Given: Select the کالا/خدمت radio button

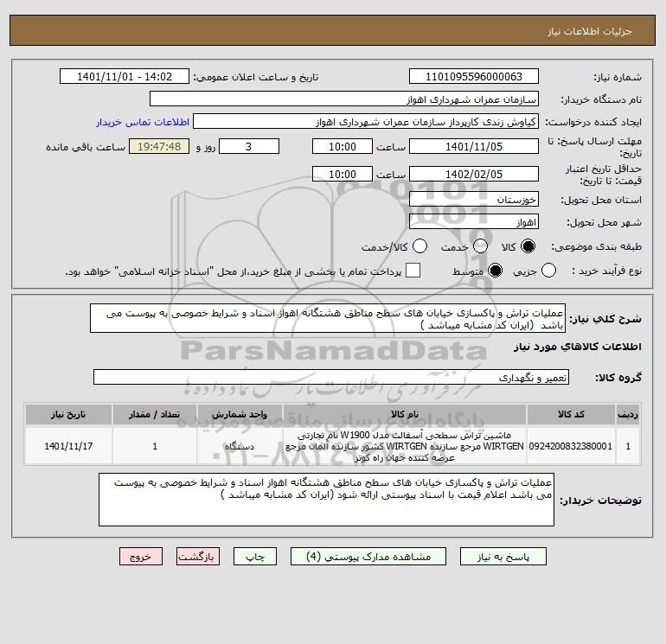Looking at the screenshot, I should tap(419, 246).
